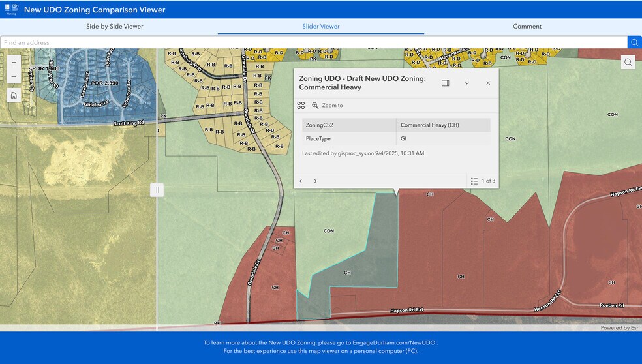Return map to default home extent

pos(14,95)
